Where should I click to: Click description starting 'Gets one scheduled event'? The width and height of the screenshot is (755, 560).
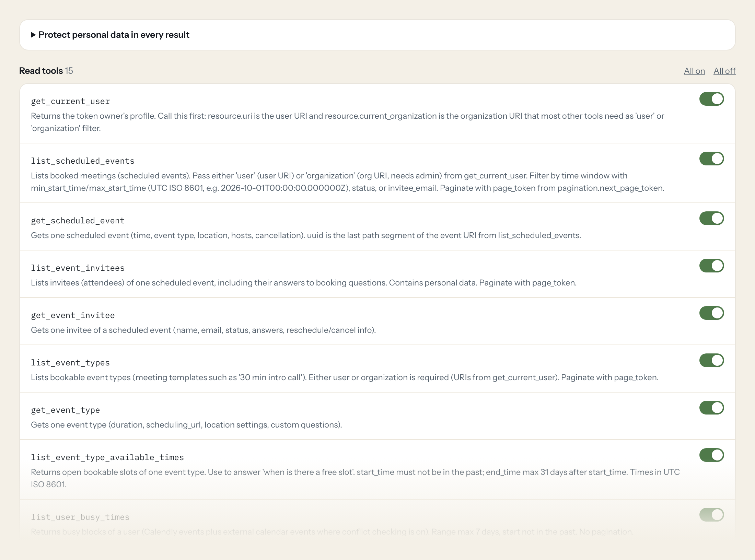[306, 235]
